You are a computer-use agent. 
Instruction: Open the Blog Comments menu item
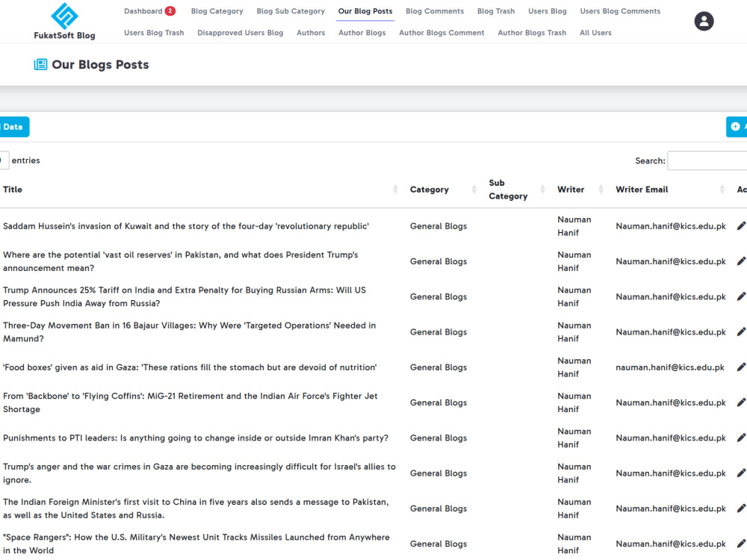coord(435,11)
